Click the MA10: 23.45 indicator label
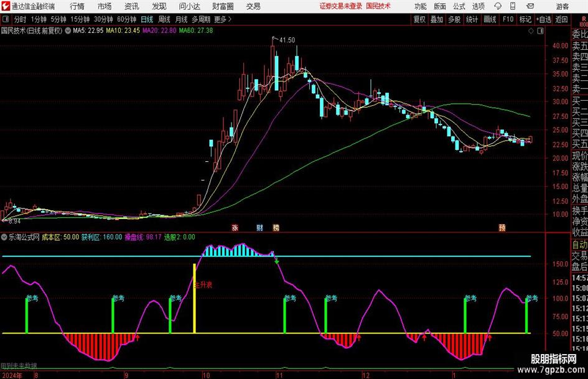 (123, 30)
